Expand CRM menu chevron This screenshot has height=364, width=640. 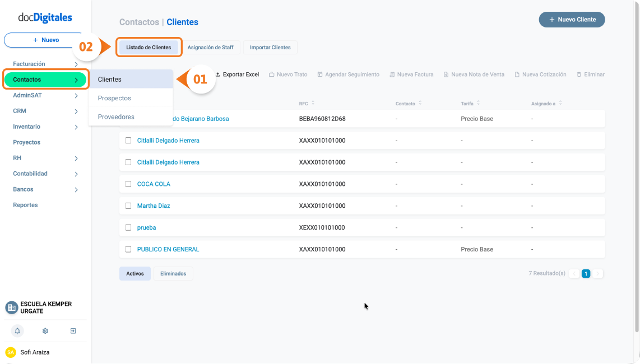(76, 111)
